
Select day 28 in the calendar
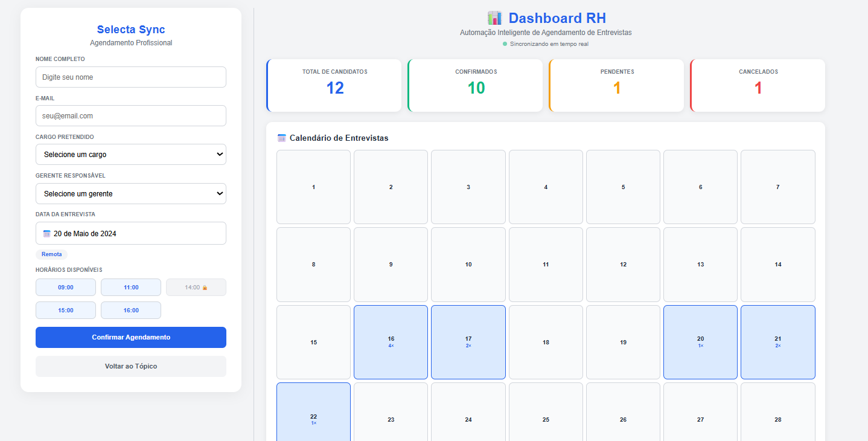click(778, 412)
